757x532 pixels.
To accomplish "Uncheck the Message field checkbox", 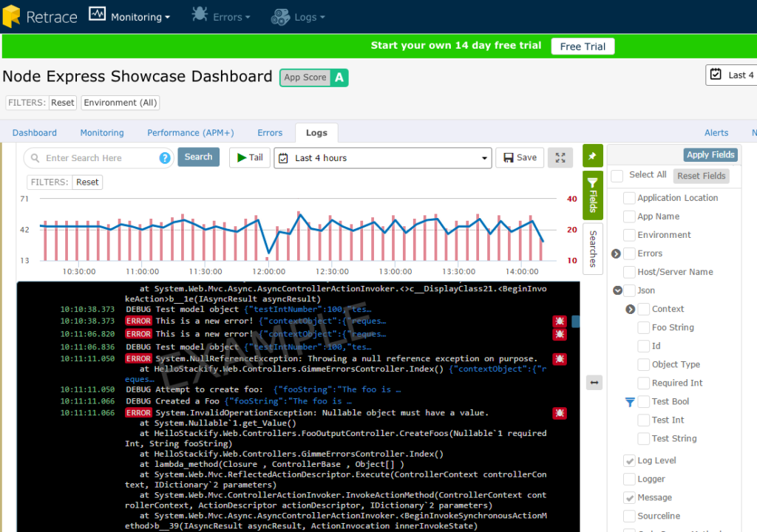I will point(629,498).
